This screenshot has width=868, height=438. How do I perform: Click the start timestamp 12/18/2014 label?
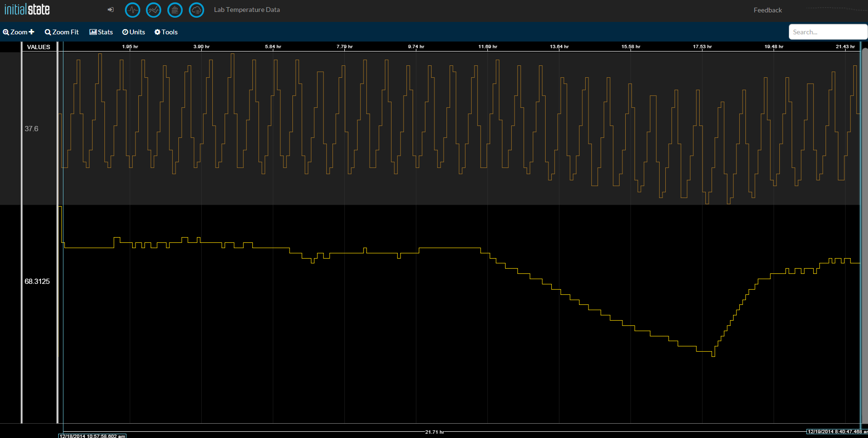coord(93,436)
